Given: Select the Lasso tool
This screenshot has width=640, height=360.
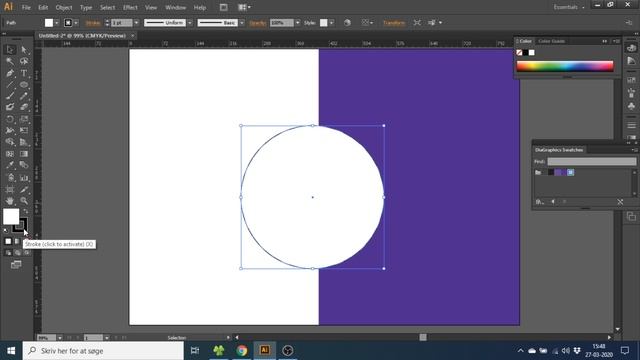Looking at the screenshot, I should click(24, 61).
